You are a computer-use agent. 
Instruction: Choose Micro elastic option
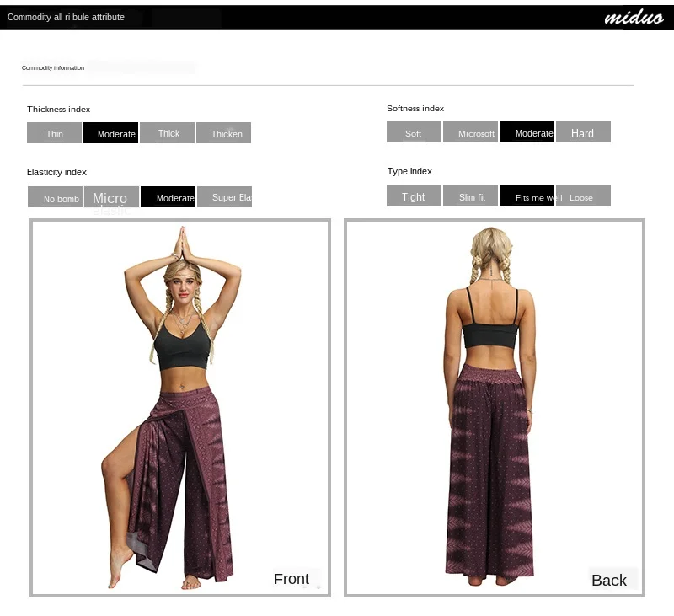pyautogui.click(x=112, y=197)
